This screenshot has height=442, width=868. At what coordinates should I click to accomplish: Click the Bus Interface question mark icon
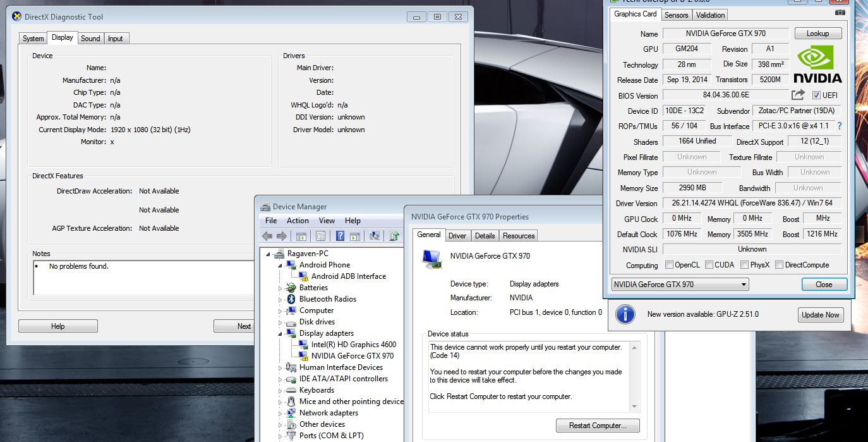click(x=840, y=126)
